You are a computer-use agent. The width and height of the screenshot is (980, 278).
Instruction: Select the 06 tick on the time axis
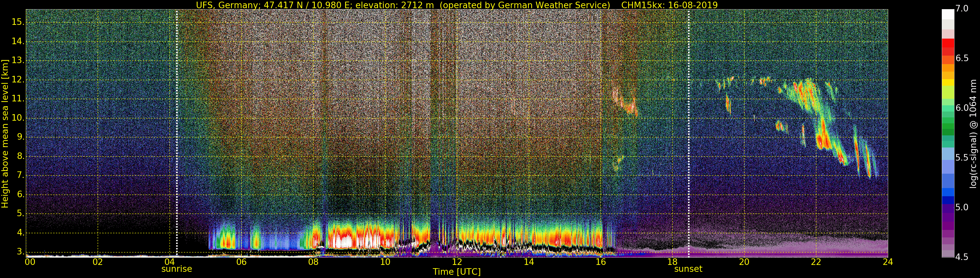241,262
